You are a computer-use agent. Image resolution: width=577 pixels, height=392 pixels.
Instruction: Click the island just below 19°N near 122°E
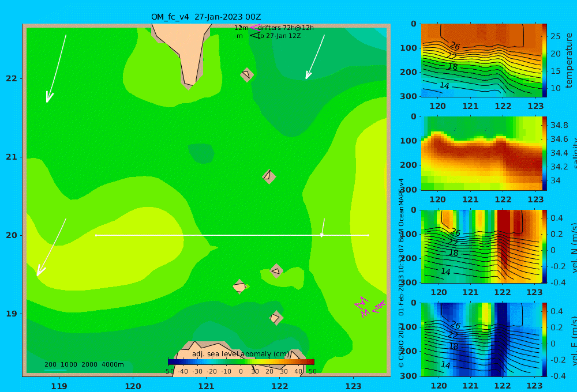[276, 318]
